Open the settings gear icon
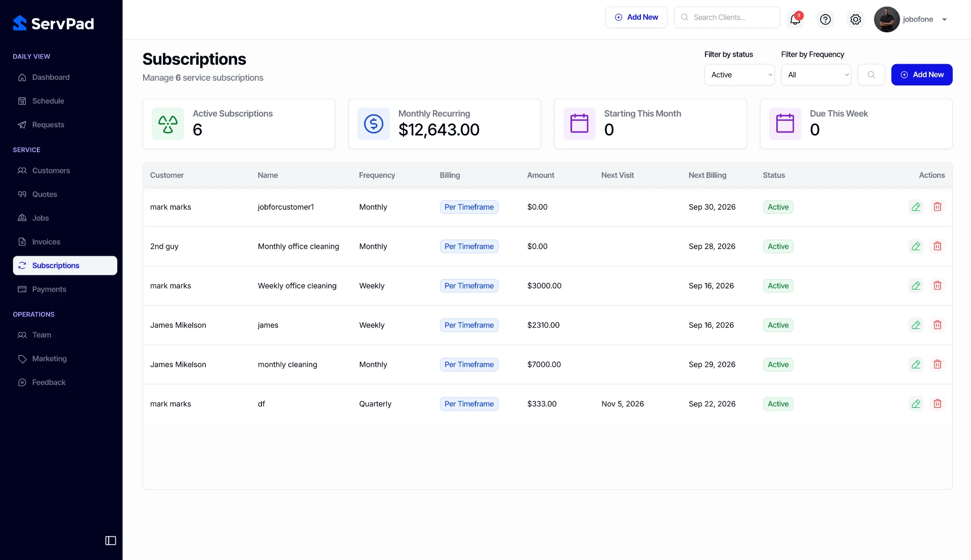This screenshot has width=971, height=560. 855,19
